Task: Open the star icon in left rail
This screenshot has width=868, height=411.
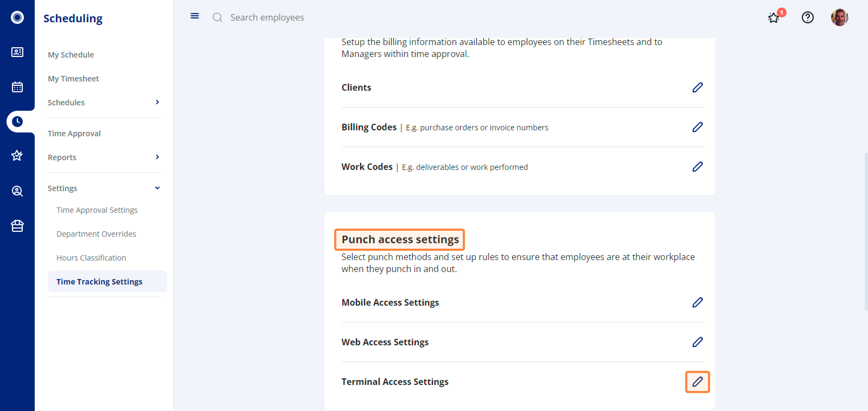Action: [17, 156]
